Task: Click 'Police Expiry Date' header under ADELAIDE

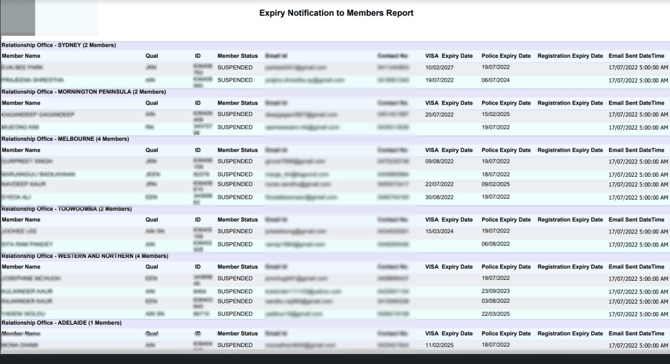Action: tap(506, 334)
